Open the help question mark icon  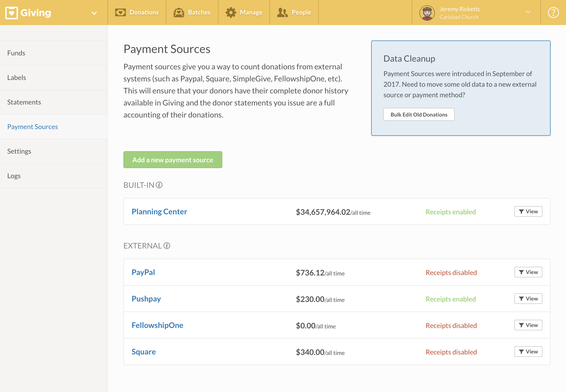tap(553, 12)
